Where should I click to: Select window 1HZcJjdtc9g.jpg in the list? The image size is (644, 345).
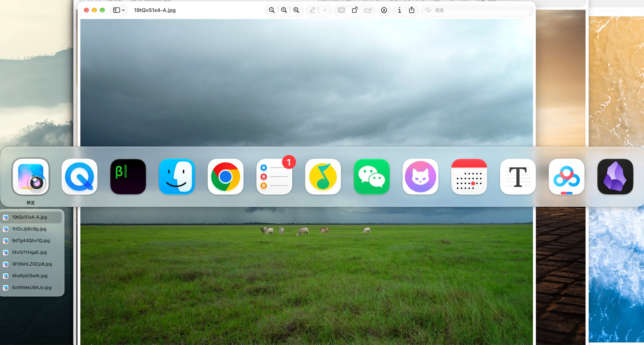click(x=31, y=229)
